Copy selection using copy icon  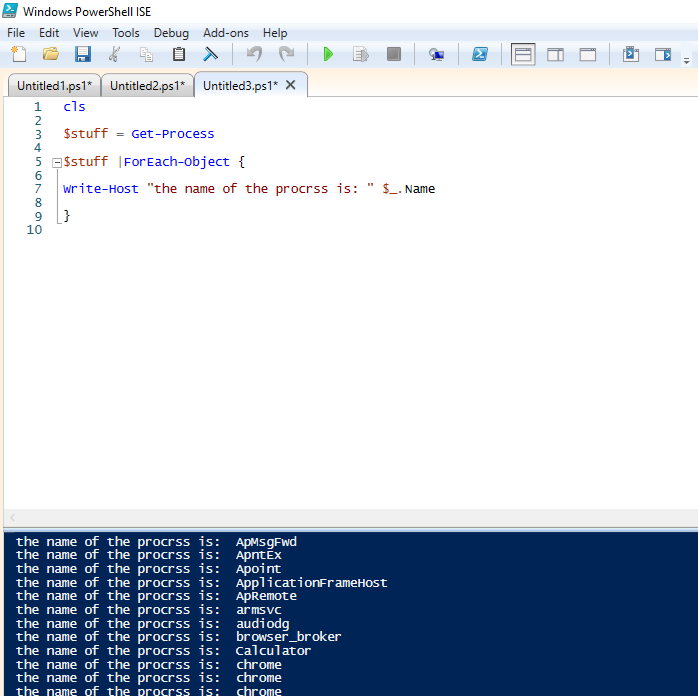coord(146,54)
